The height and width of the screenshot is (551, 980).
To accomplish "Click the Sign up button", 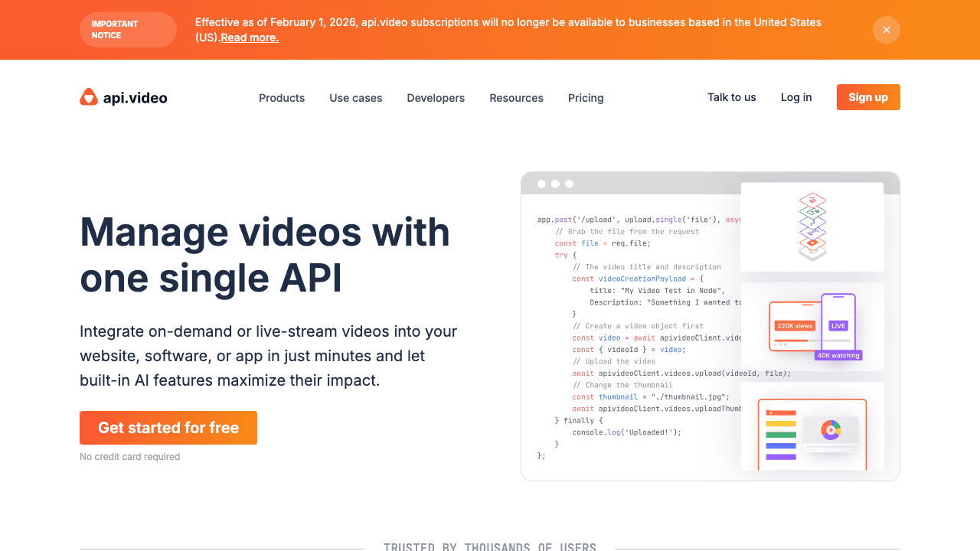I will (867, 97).
